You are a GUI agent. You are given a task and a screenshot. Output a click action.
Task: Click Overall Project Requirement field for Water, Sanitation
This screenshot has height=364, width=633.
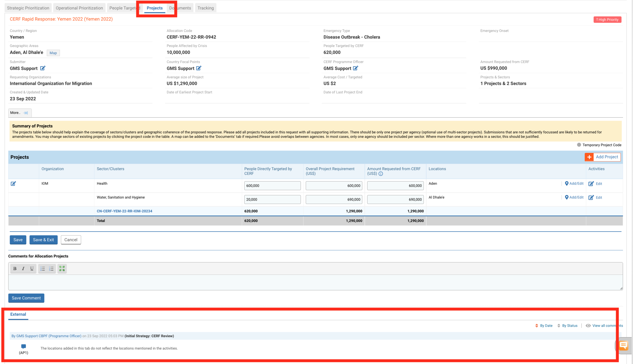334,199
